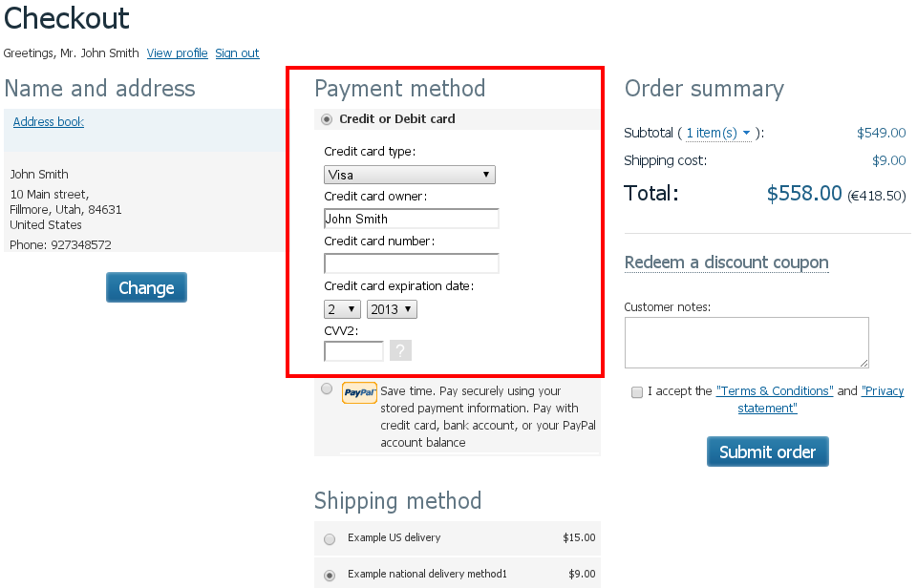Select the Credit or Debit card radio button
The height and width of the screenshot is (588, 917).
pos(327,119)
